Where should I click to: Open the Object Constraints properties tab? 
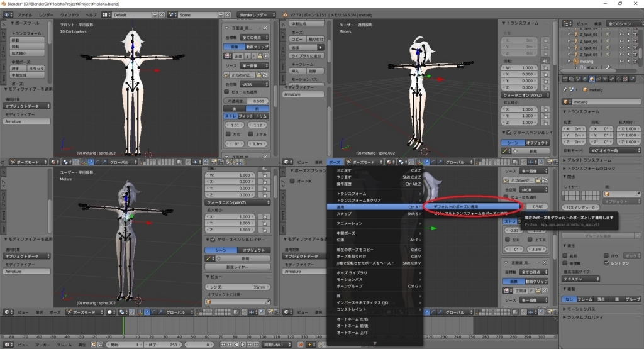[x=599, y=79]
